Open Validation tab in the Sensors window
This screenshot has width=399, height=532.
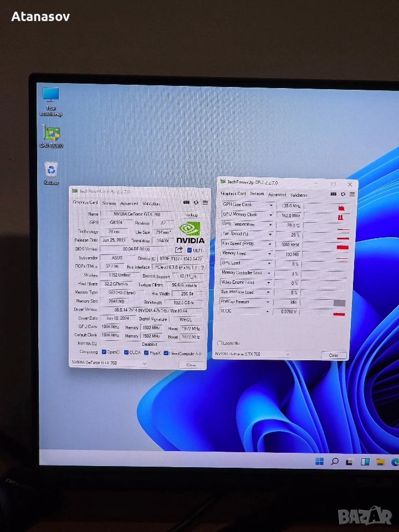pyautogui.click(x=299, y=195)
